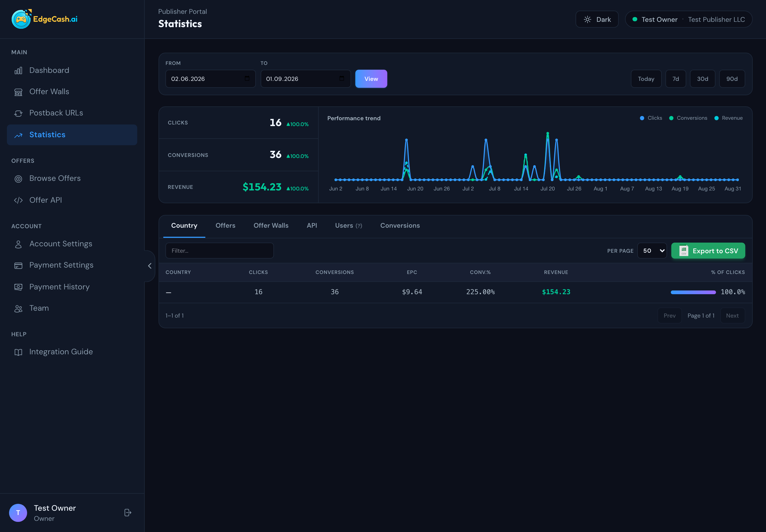Select the 90d date range
The image size is (766, 532).
[x=732, y=79]
